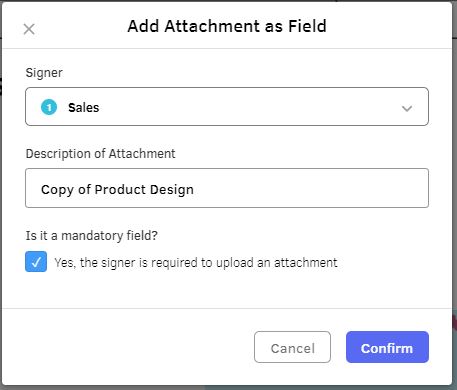Confirm adding the attachment field
This screenshot has width=457, height=390.
pyautogui.click(x=387, y=347)
